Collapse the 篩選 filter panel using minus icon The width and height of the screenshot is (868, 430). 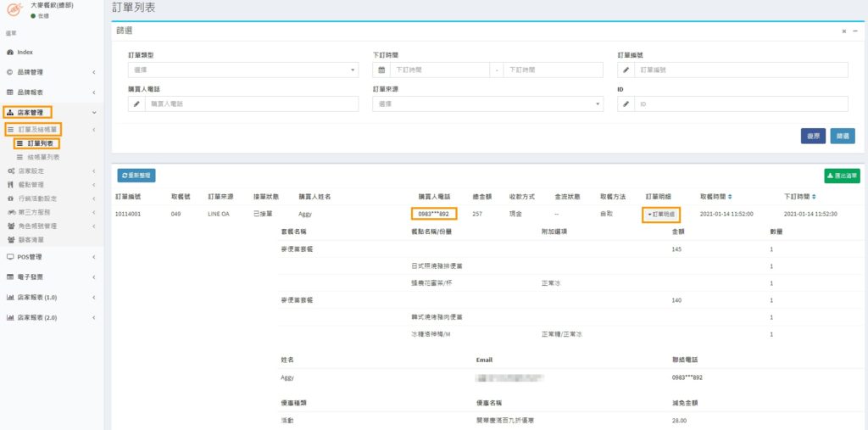[854, 31]
